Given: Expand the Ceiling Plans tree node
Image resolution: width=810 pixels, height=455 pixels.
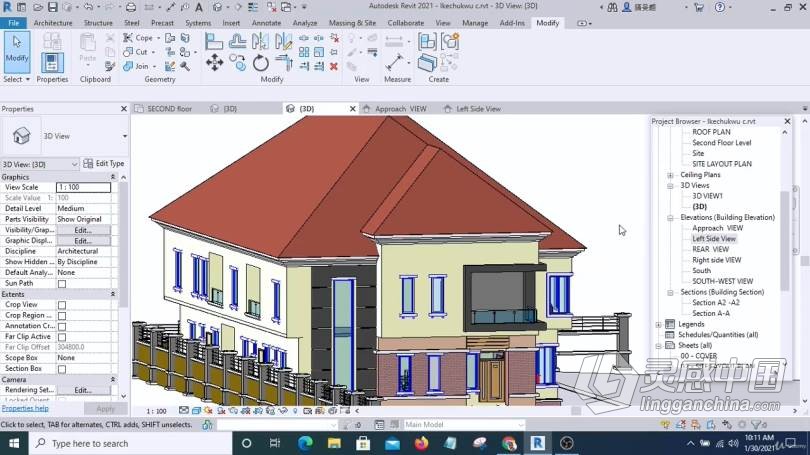Looking at the screenshot, I should click(x=670, y=175).
